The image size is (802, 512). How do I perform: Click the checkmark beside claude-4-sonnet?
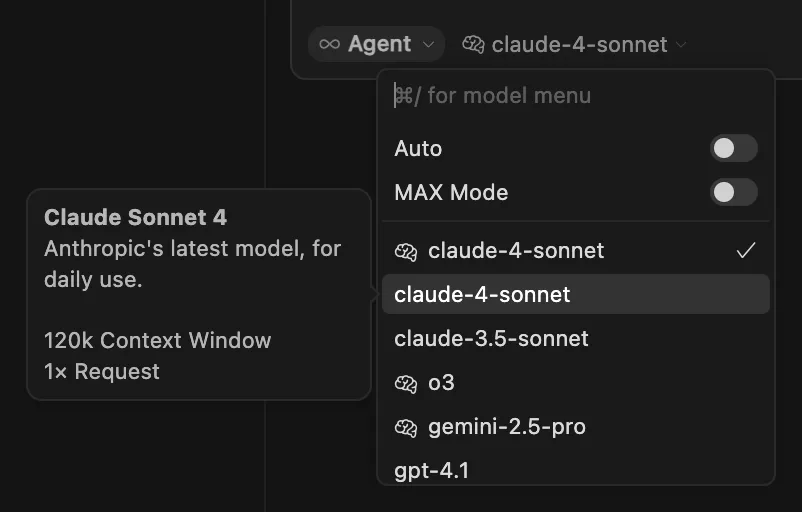pos(746,251)
